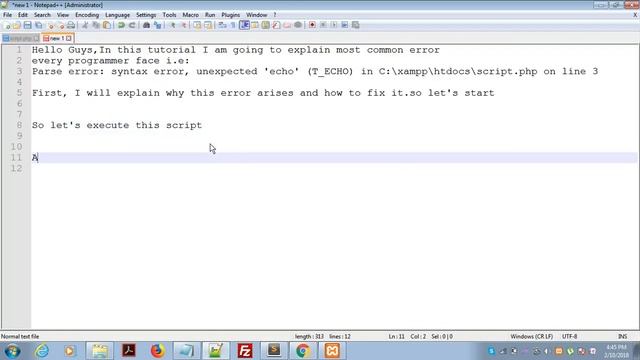Screen dimensions: 640x360
Task: Click the Zoom In toolbar icon
Action: [173, 25]
